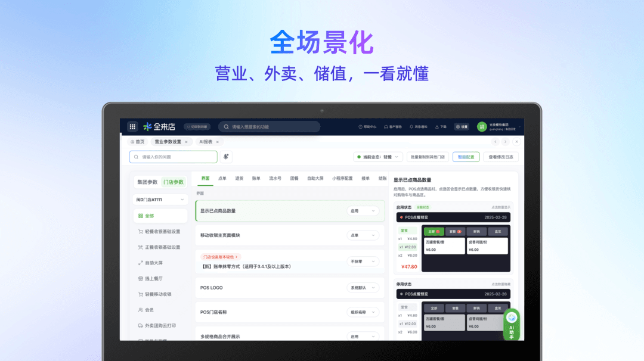Open the 不抹零 rounding dropdown

click(363, 262)
